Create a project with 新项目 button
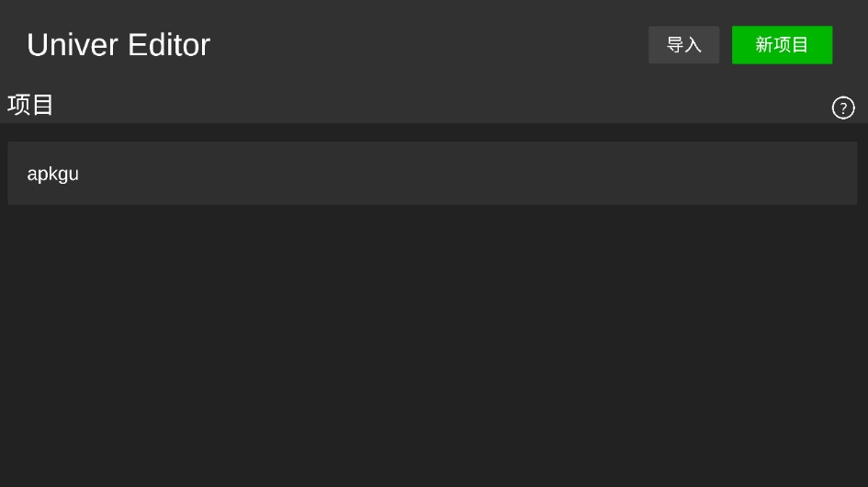868x487 pixels. click(782, 45)
